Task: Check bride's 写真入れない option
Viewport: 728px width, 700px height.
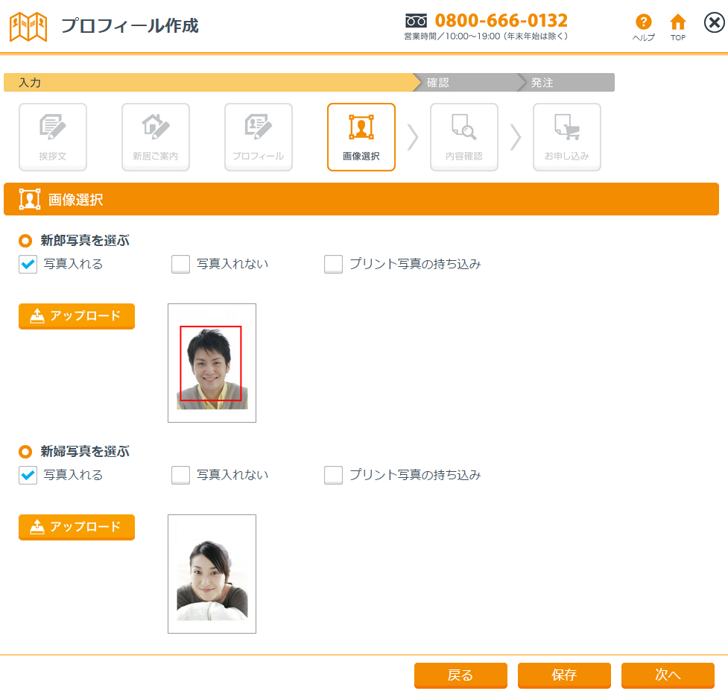Action: coord(181,476)
